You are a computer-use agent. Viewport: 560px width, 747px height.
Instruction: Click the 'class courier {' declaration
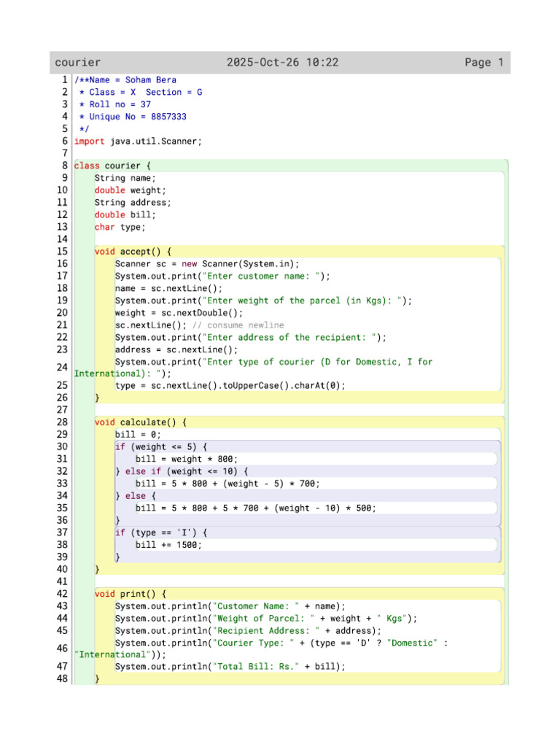tap(112, 166)
